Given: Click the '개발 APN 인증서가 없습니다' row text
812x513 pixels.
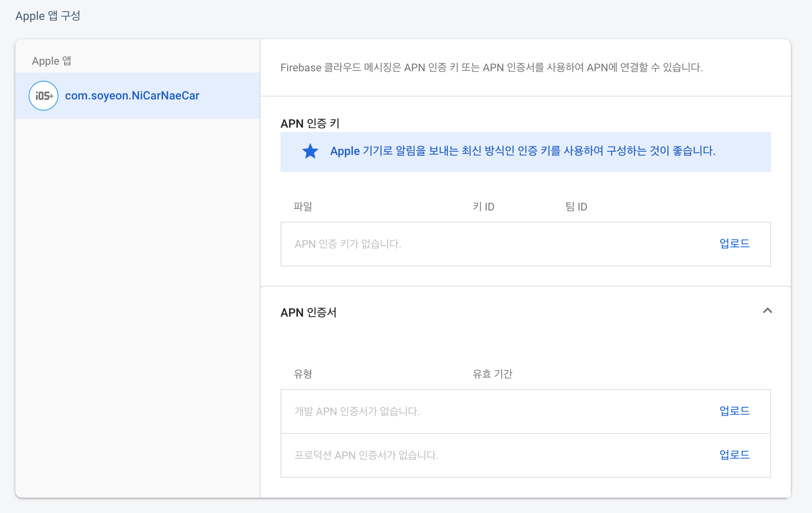Looking at the screenshot, I should pyautogui.click(x=357, y=411).
